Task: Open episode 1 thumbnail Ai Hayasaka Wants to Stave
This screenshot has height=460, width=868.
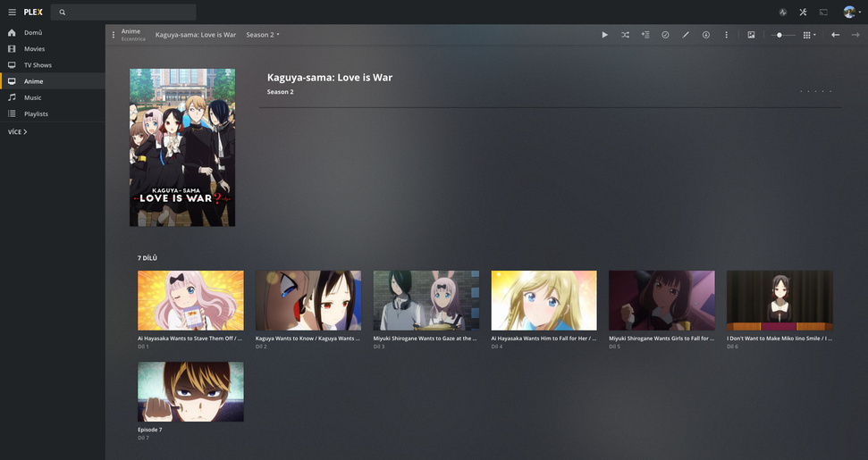Action: pyautogui.click(x=190, y=300)
